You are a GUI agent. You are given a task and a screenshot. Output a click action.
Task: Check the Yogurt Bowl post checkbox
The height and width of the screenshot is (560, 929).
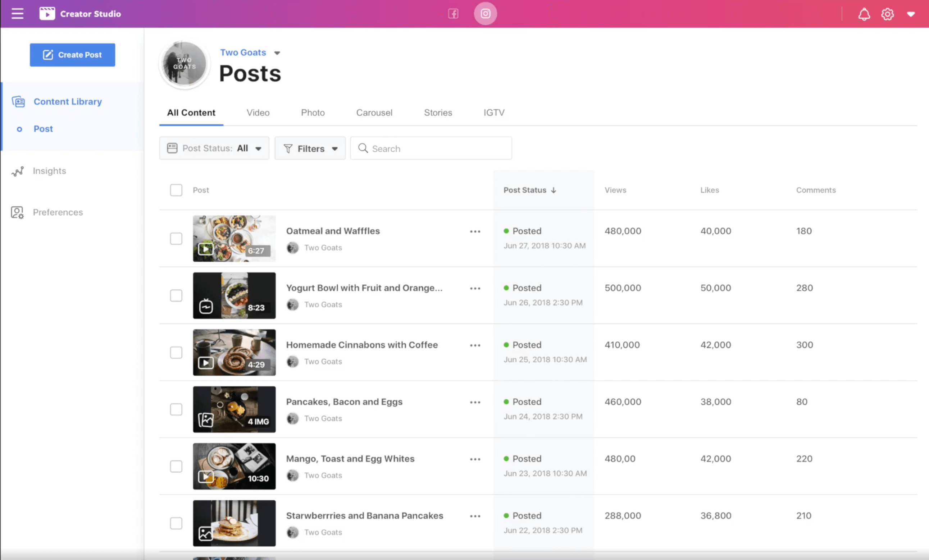coord(176,295)
